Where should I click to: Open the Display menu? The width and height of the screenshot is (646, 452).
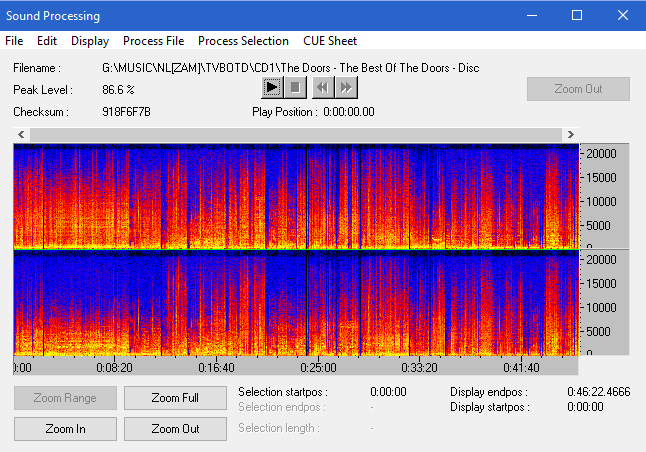(90, 41)
